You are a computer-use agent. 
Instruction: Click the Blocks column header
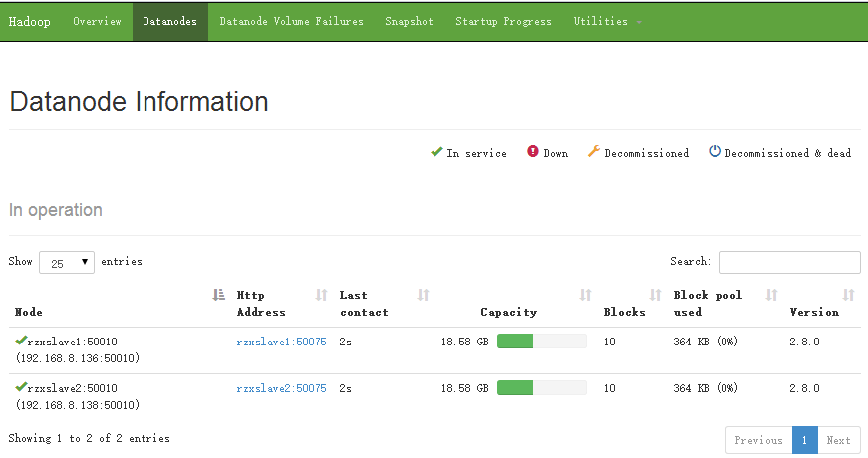(x=625, y=312)
